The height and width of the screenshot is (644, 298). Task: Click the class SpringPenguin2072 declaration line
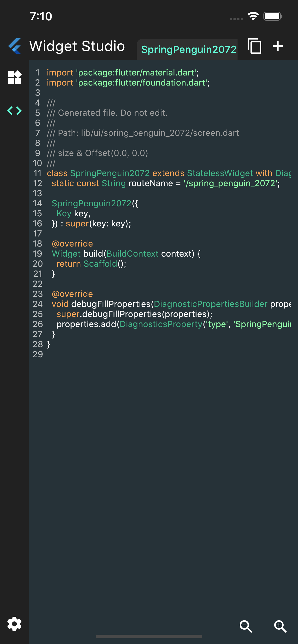coord(169,173)
